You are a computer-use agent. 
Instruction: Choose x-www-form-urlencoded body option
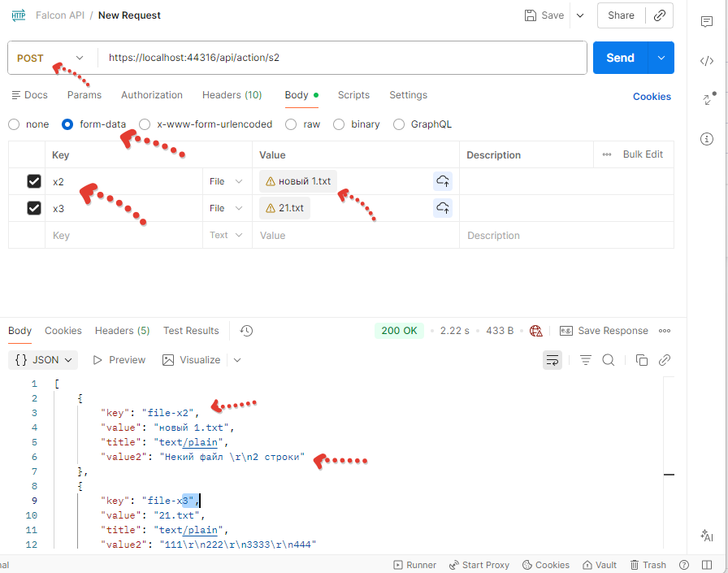tap(145, 124)
